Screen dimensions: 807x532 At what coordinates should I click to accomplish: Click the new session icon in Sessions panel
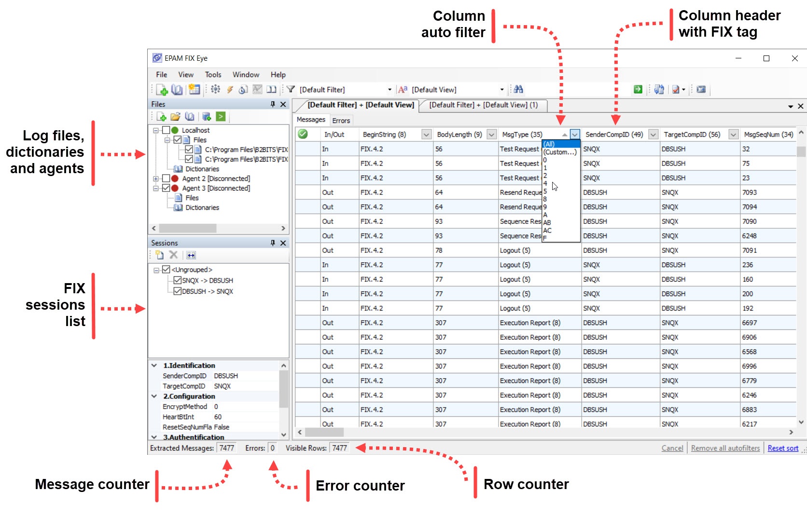click(x=159, y=255)
